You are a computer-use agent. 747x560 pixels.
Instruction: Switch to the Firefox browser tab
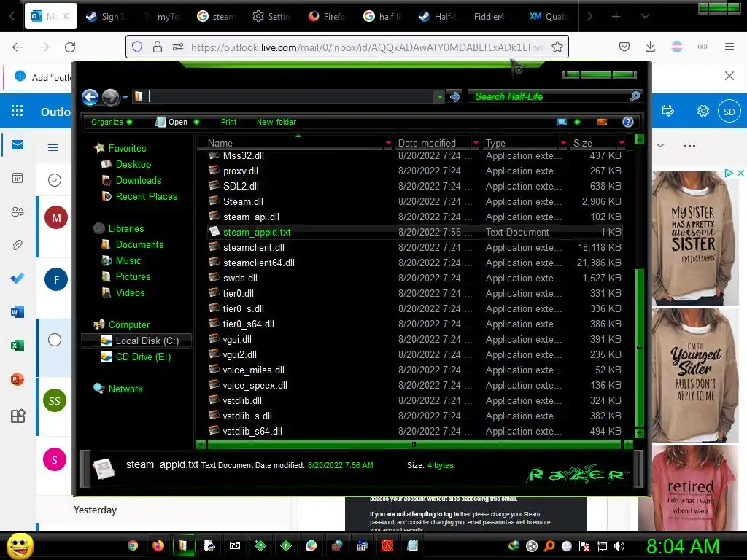coord(327,17)
